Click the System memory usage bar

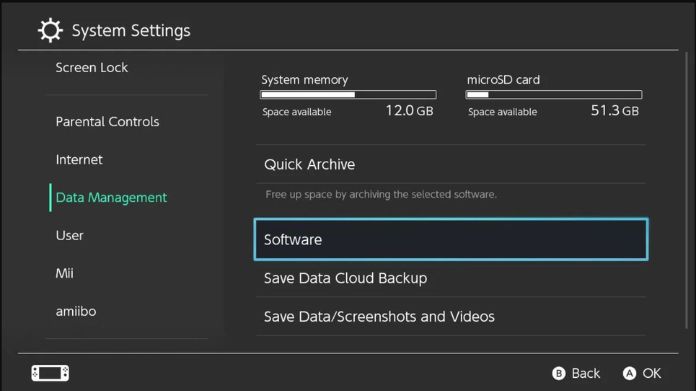348,95
